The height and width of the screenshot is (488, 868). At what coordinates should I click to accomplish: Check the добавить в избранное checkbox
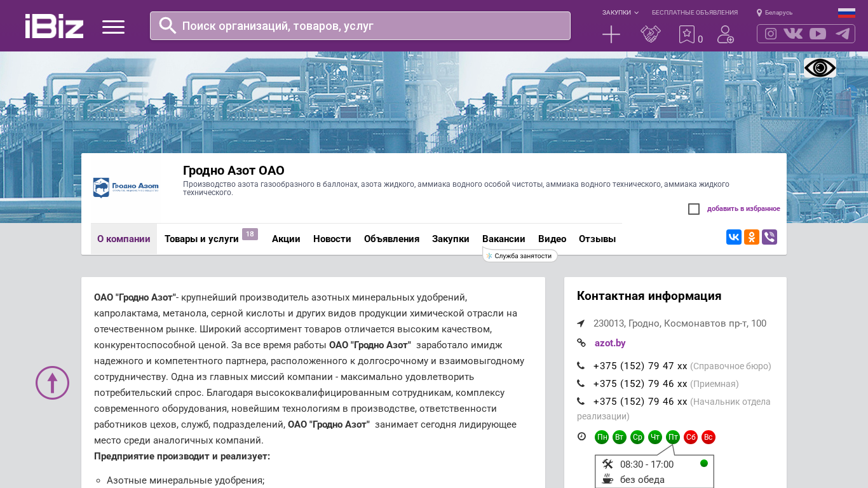click(x=694, y=209)
